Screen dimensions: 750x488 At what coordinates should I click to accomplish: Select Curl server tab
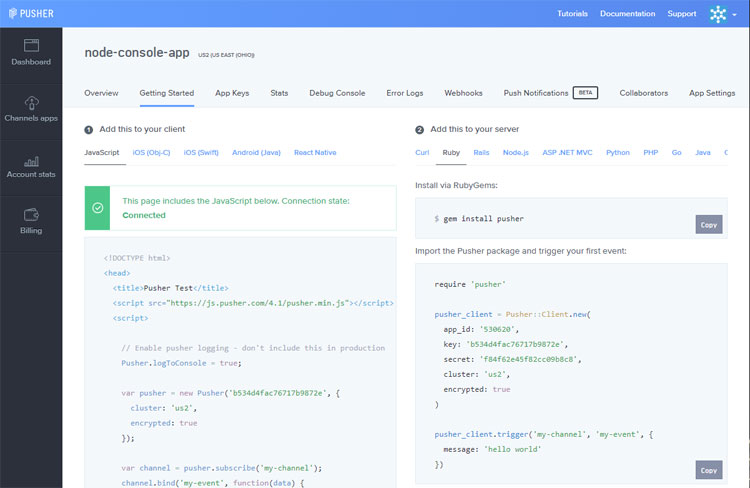[x=422, y=153]
